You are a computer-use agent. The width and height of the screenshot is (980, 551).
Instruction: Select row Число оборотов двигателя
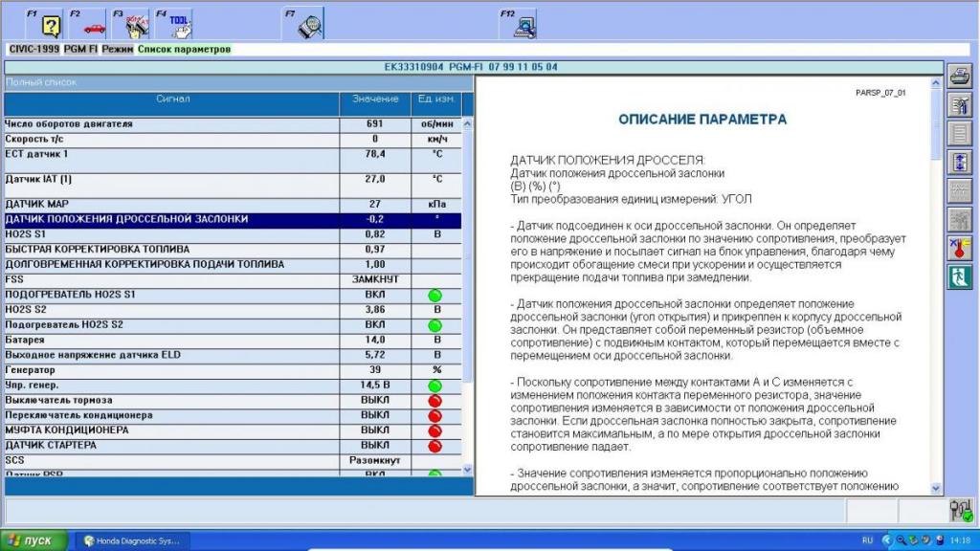tap(233, 123)
